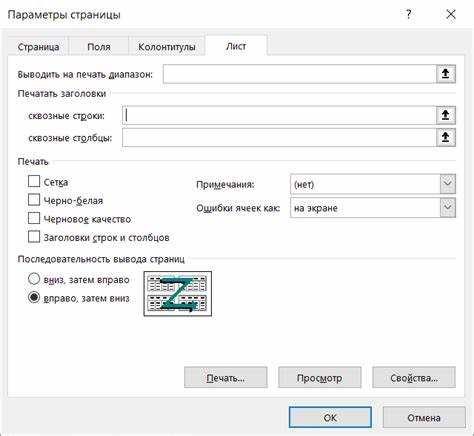Enable the Сетка checkbox
This screenshot has width=474, height=436.
34,182
